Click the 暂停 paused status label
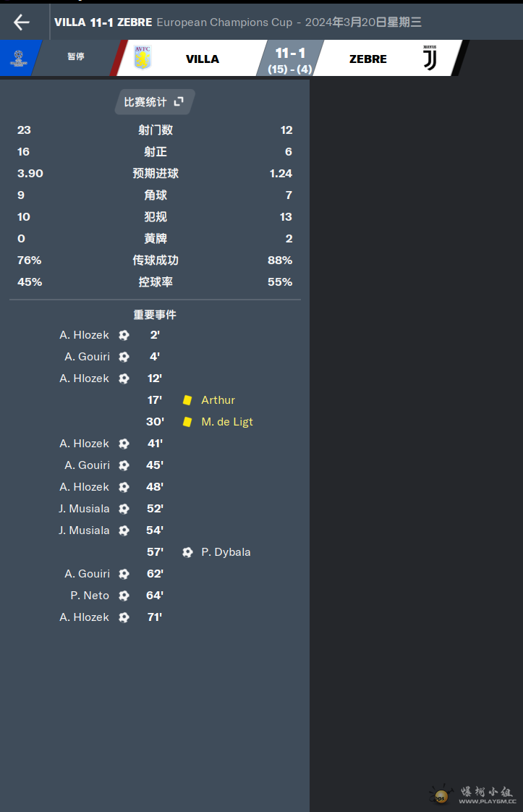The width and height of the screenshot is (523, 812). point(76,56)
